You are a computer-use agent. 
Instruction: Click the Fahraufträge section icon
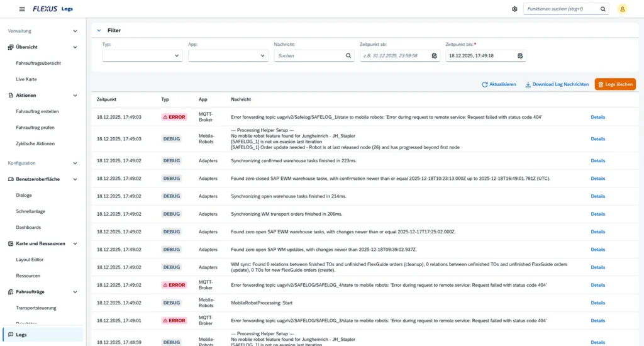pos(11,292)
